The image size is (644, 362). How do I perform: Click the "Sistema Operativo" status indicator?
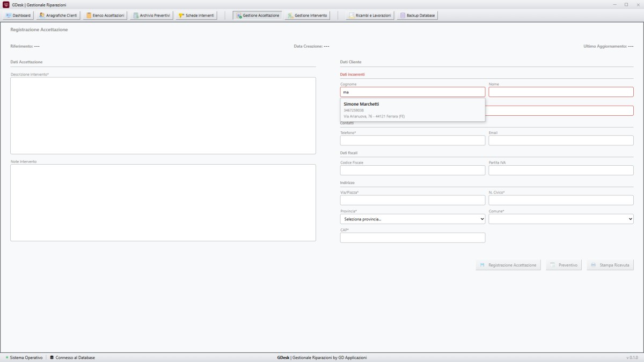(x=24, y=358)
